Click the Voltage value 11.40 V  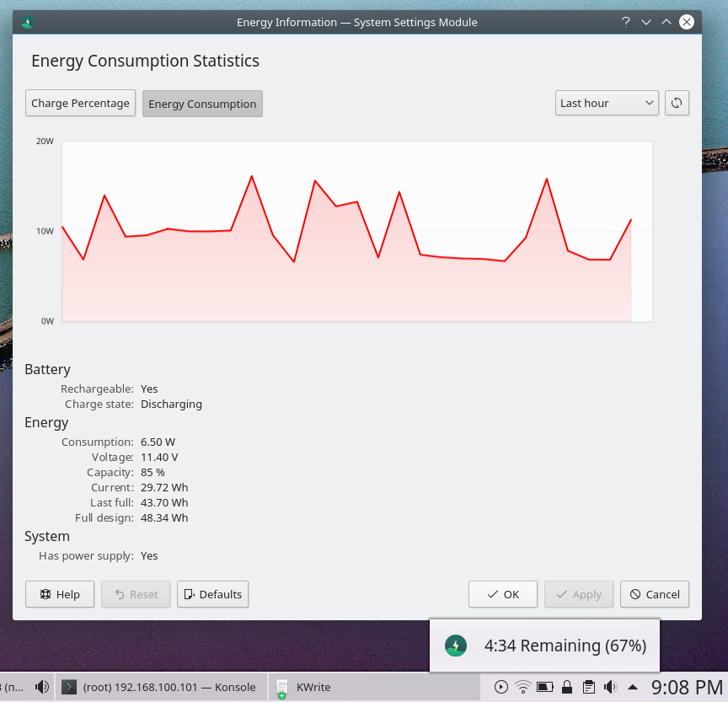pos(159,458)
